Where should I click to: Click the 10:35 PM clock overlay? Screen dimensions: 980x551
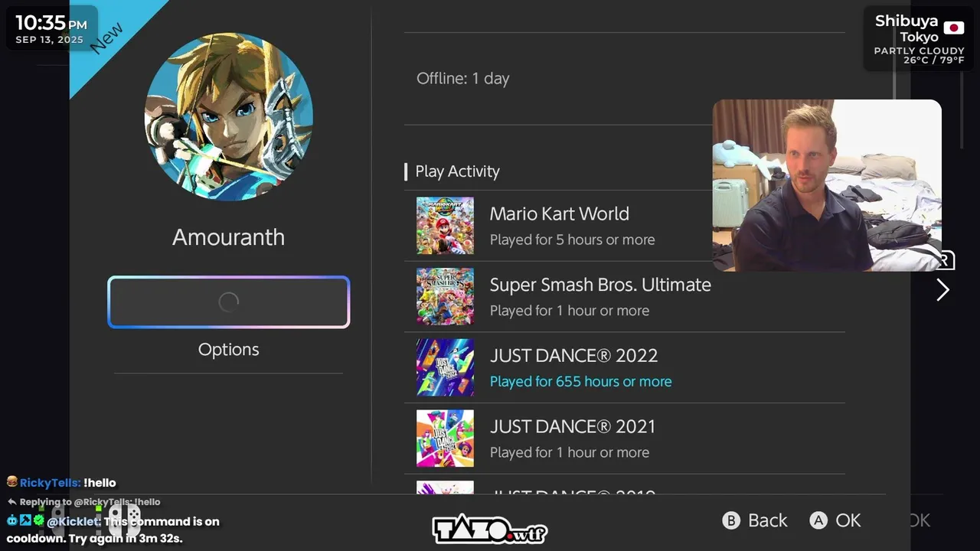click(51, 28)
